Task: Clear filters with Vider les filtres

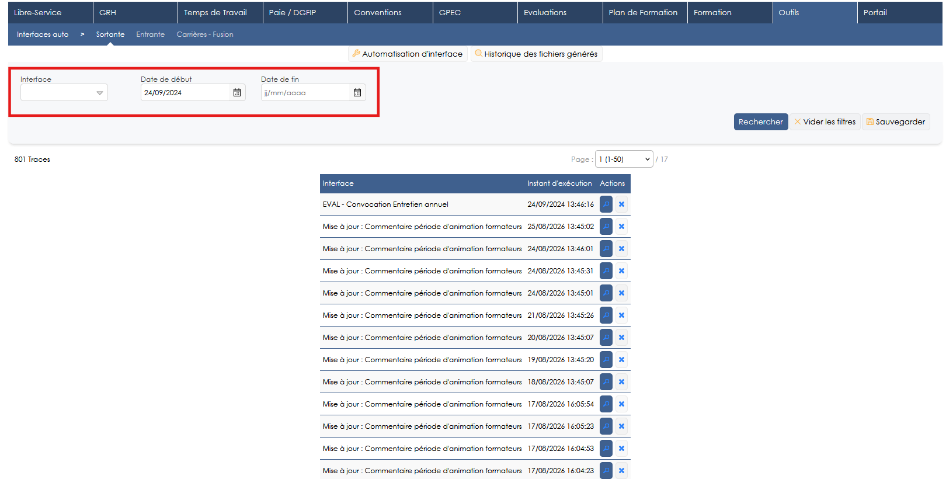Action: tap(825, 122)
